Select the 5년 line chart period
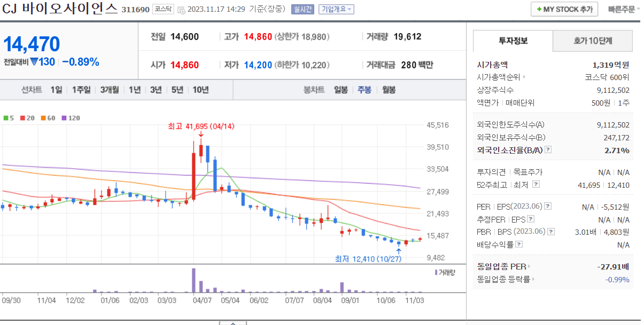This screenshot has width=644, height=325. click(x=177, y=90)
